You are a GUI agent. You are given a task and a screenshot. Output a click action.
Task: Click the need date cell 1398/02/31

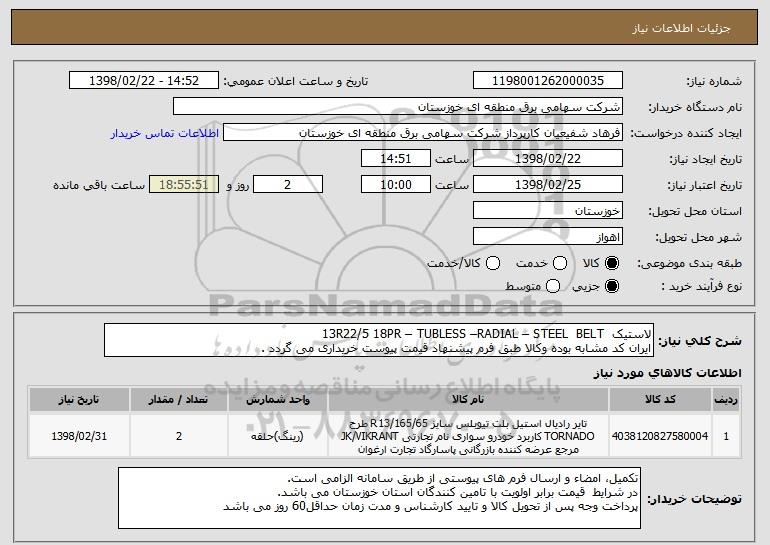pos(79,436)
